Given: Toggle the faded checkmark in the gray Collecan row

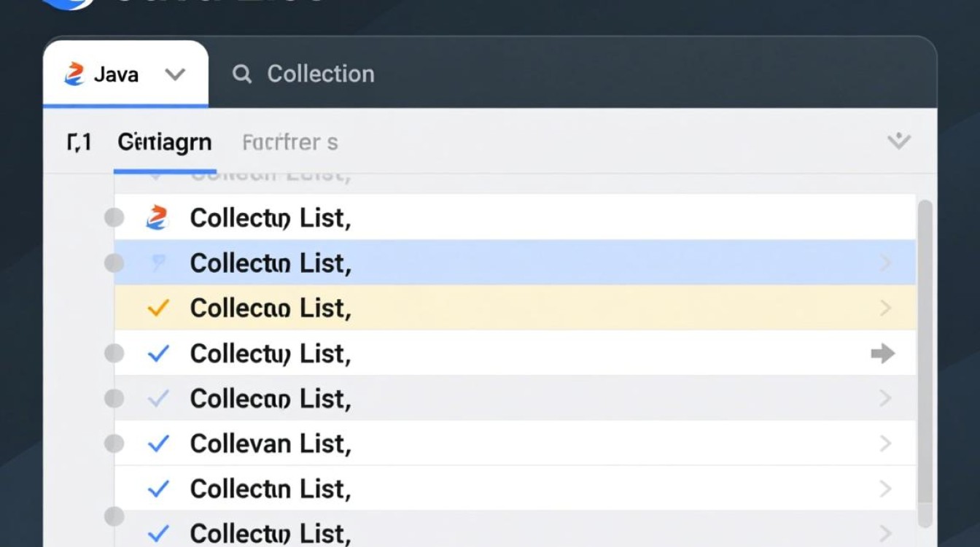Looking at the screenshot, I should 158,398.
